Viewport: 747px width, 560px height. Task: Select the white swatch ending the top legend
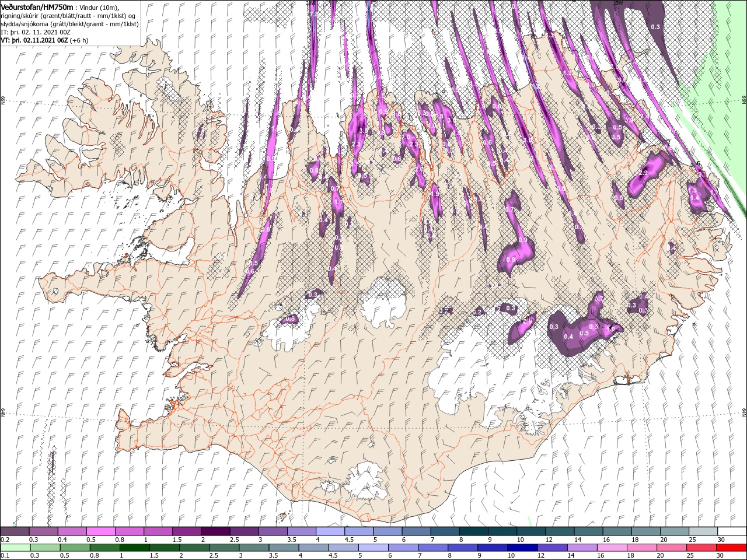click(732, 531)
